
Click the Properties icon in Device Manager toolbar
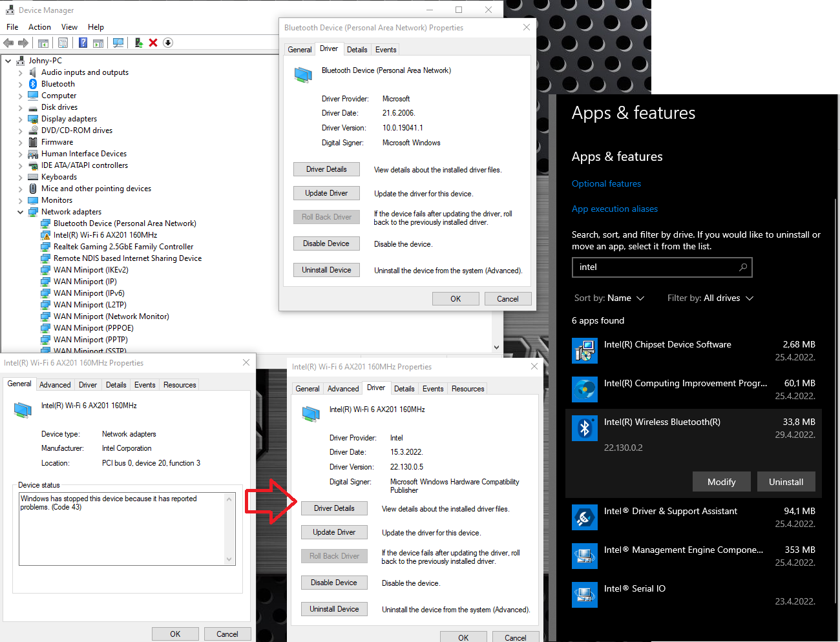(x=63, y=43)
